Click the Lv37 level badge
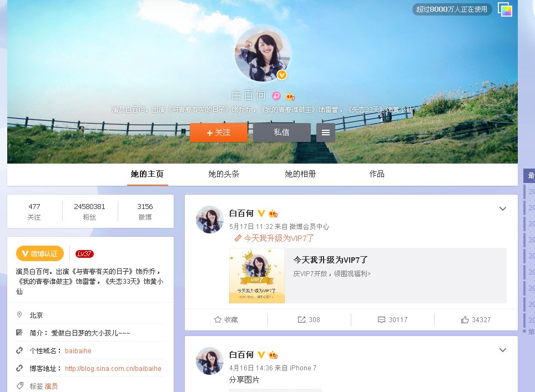 click(x=84, y=253)
